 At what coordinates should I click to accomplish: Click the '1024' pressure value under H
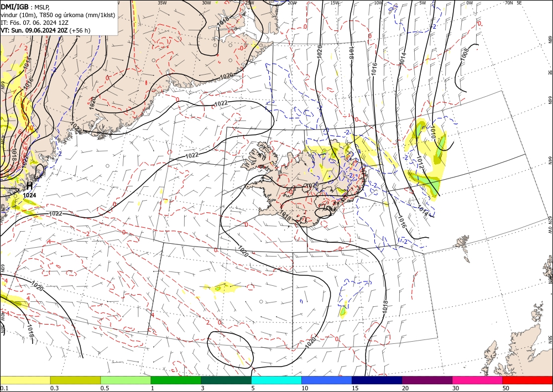29,195
